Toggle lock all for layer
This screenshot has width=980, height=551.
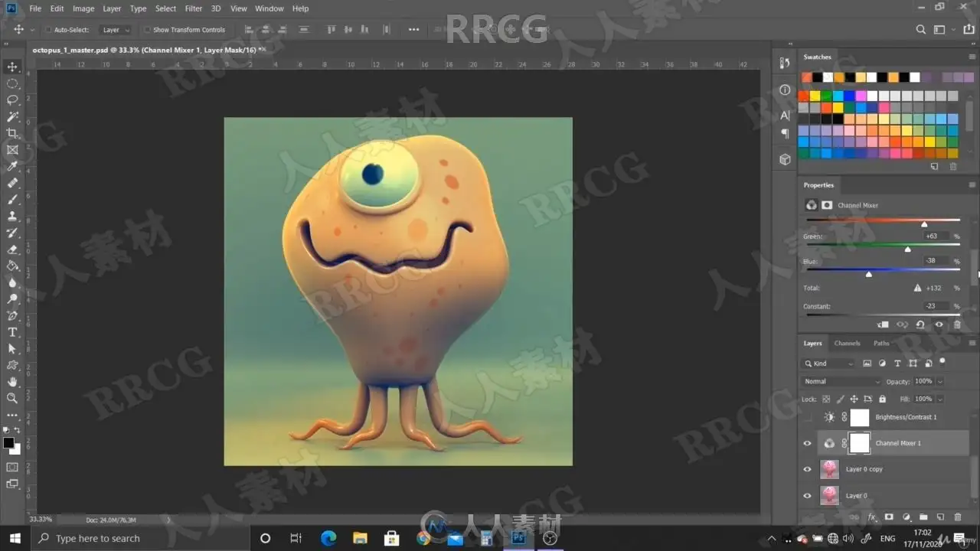[x=882, y=399]
